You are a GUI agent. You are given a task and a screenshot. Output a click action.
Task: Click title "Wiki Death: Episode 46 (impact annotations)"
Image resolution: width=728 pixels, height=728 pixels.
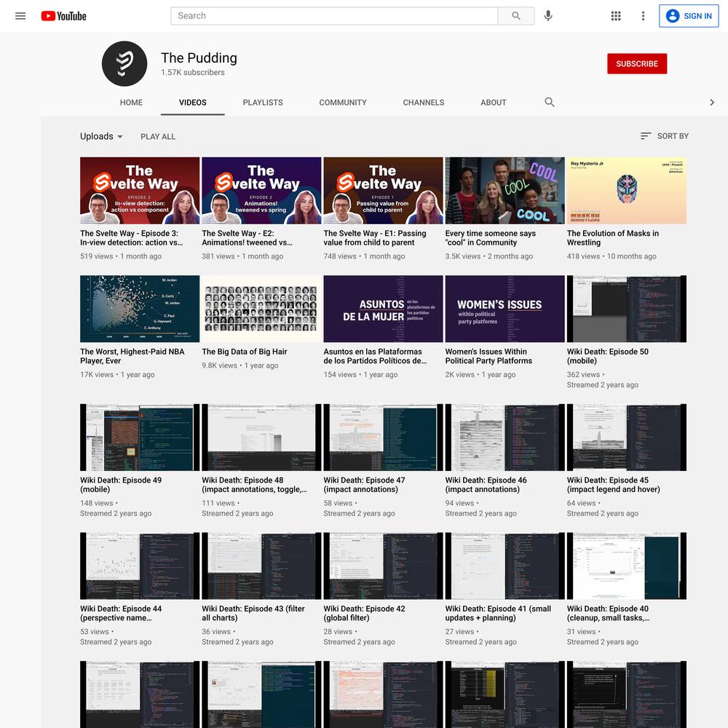tap(486, 485)
